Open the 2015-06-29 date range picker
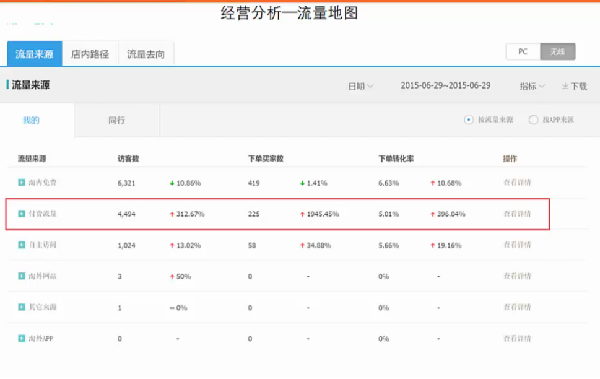600x379 pixels. (x=445, y=86)
